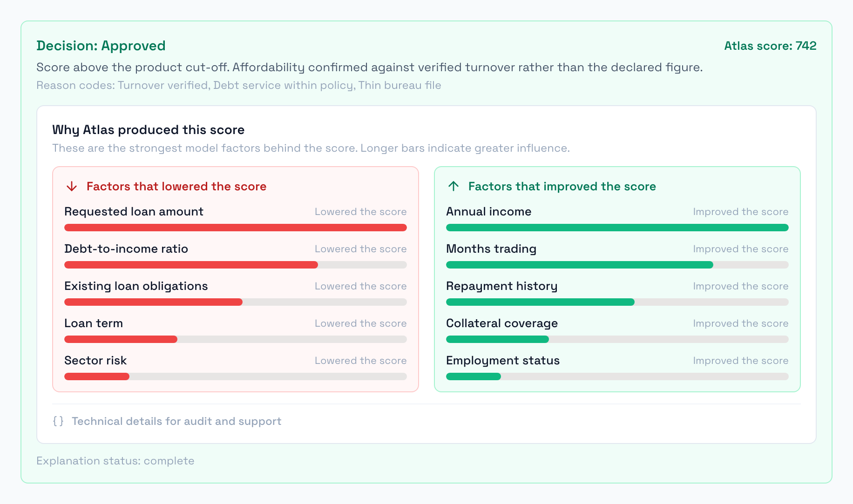Click the 'Debt-to-income ratio' label

point(126,249)
